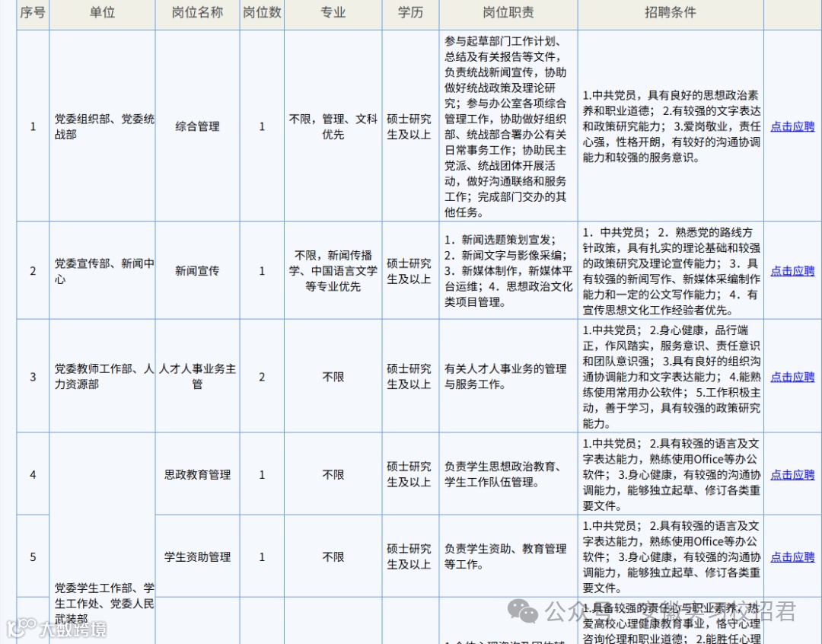Select the 招聘条件 column header
This screenshot has width=822, height=644.
pos(671,13)
